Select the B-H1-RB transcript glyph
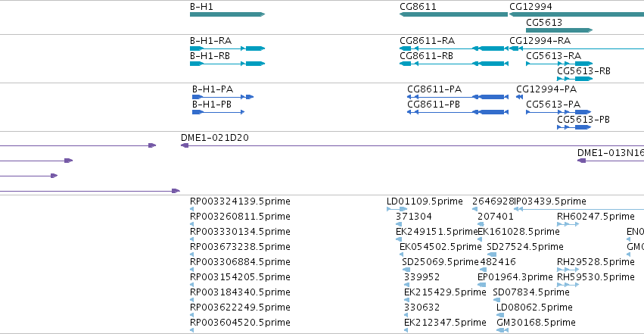 [x=227, y=64]
